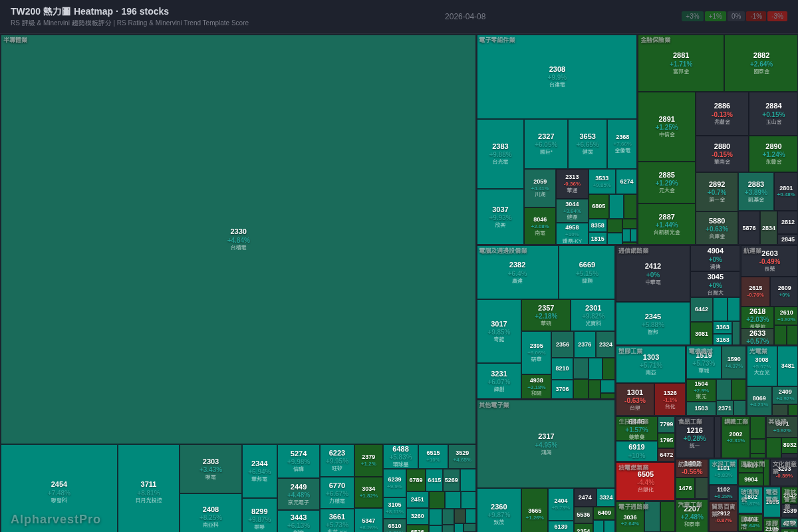Select the 5880 合庫金 tile
Screen dimensions: 798x532
717,228
